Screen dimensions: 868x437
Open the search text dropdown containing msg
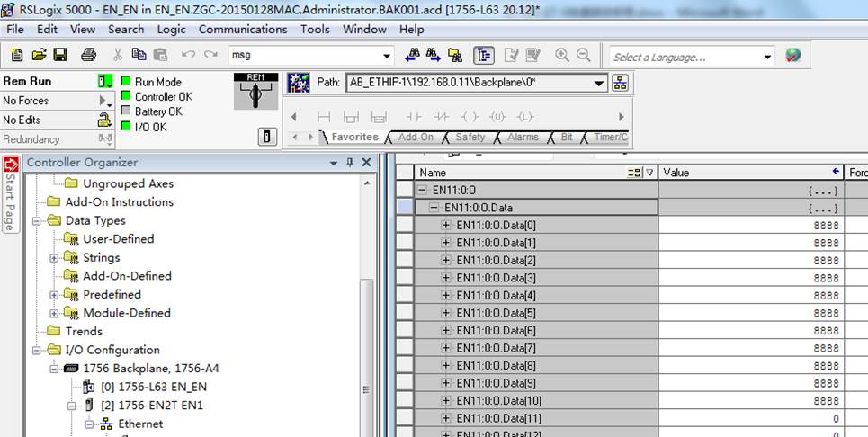tap(387, 56)
